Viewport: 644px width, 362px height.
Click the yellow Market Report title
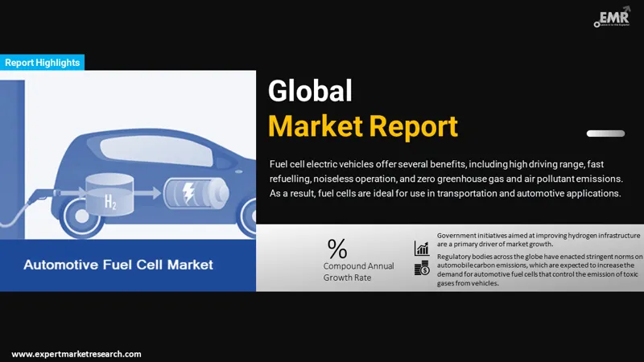[x=362, y=125]
